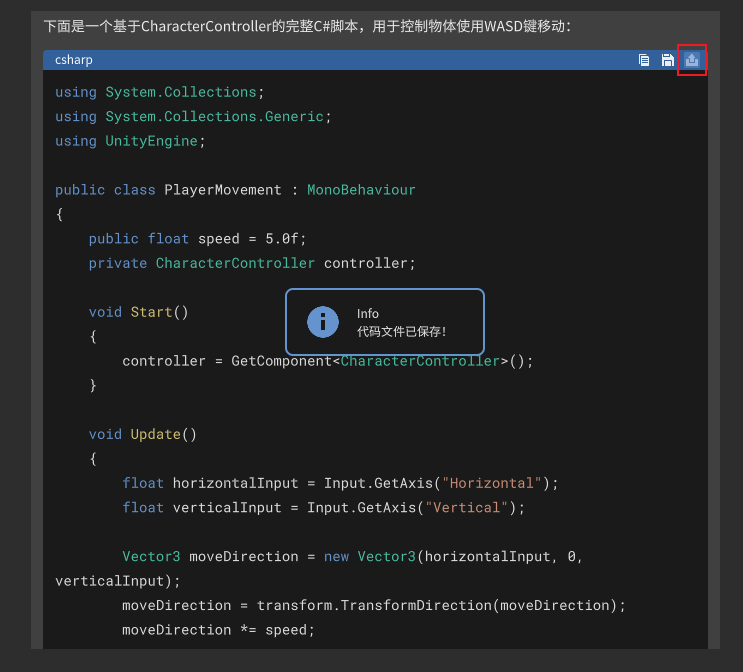
Task: Click the 'void Start()' method name
Action: tap(151, 312)
